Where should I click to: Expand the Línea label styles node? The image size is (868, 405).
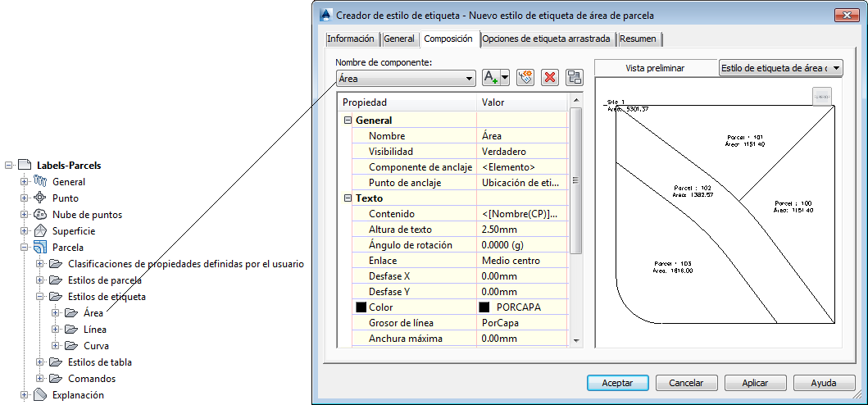[55, 330]
